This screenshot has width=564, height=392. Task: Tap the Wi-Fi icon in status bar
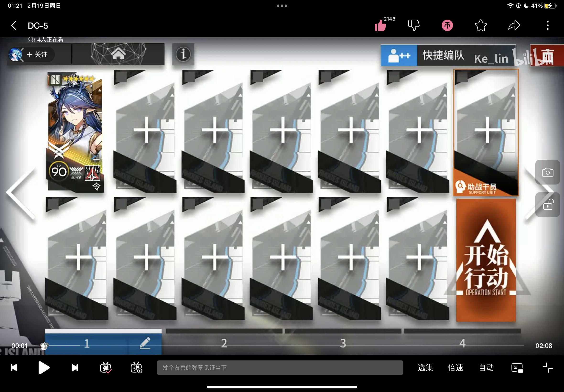510,6
